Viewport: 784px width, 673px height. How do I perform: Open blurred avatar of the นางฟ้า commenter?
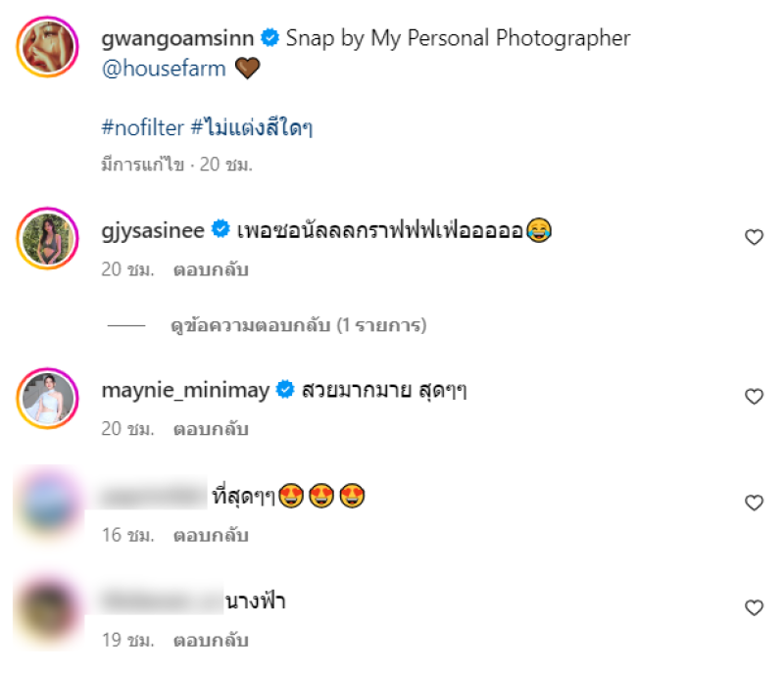(47, 608)
